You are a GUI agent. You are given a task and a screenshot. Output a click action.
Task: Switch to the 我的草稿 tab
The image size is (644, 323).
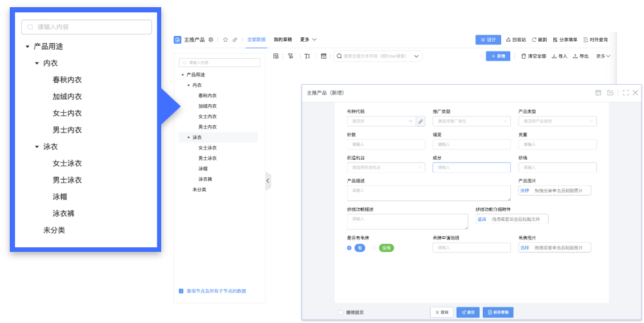[283, 40]
